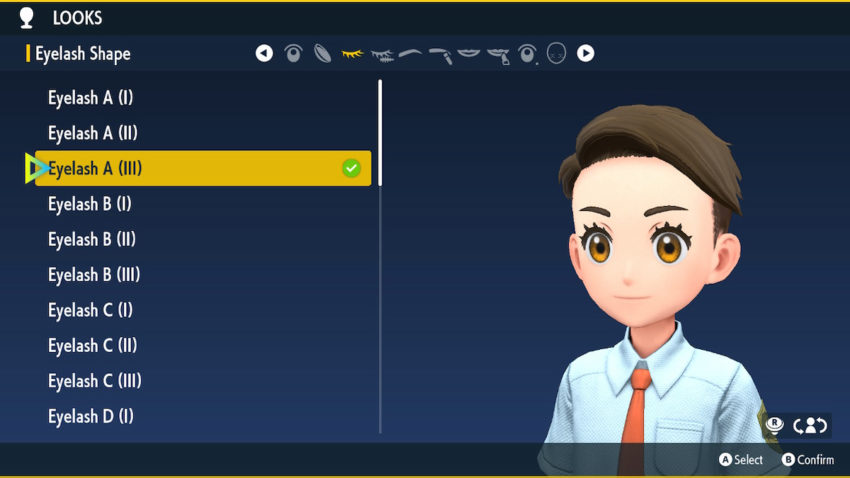Open the face freckles category icon
Image resolution: width=850 pixels, height=478 pixels.
(556, 53)
